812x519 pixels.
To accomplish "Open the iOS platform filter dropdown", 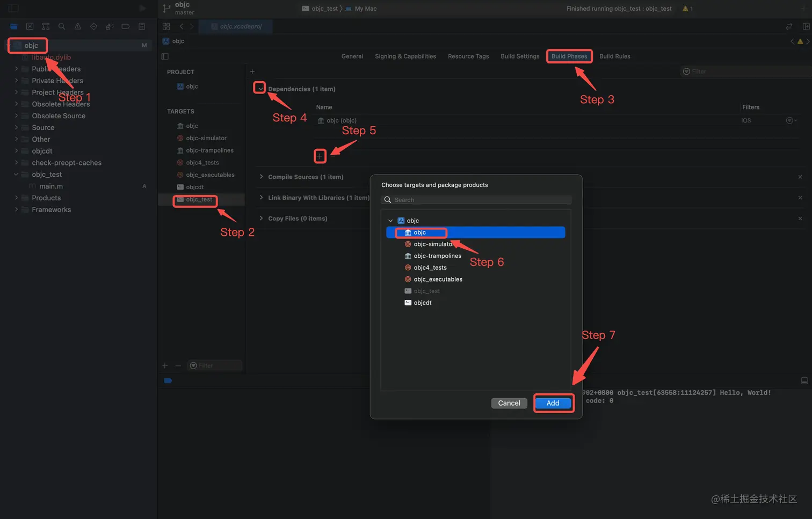I will (x=791, y=120).
